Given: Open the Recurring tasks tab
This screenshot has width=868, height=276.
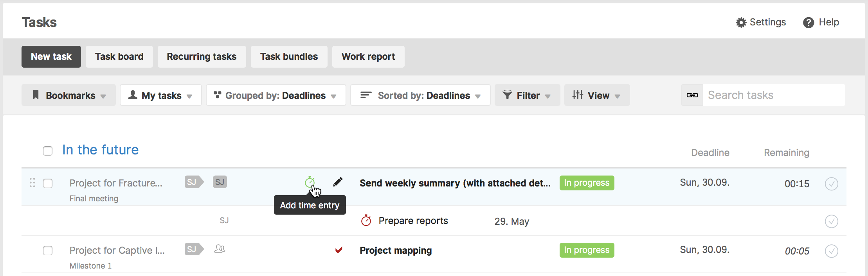Looking at the screenshot, I should click(202, 57).
